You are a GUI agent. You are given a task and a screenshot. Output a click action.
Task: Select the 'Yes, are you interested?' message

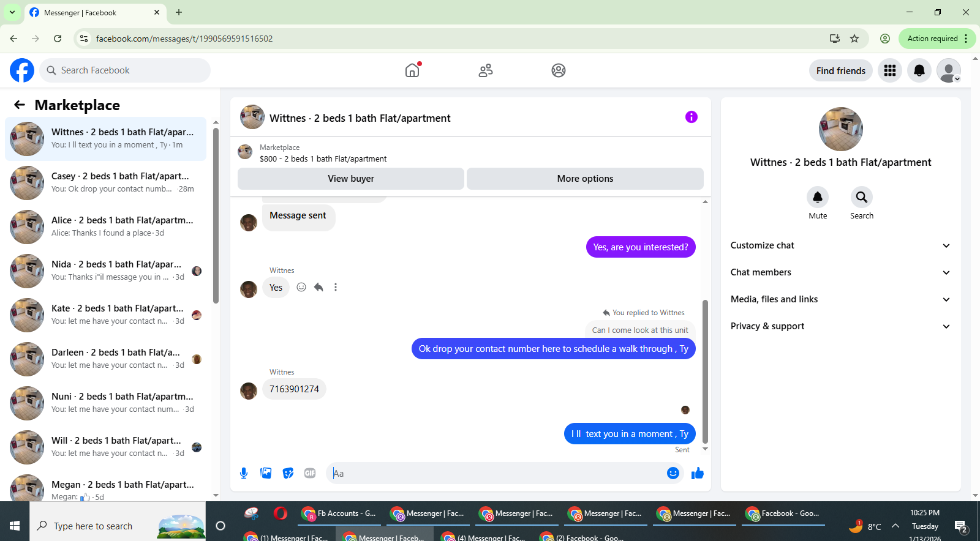641,247
